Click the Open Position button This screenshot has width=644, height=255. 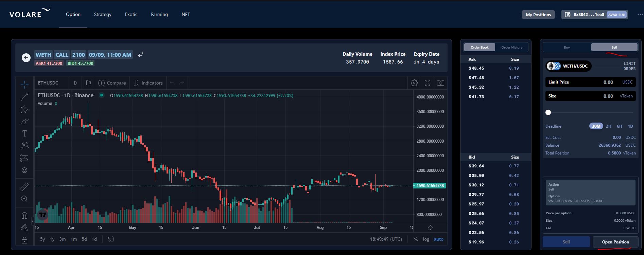(615, 242)
